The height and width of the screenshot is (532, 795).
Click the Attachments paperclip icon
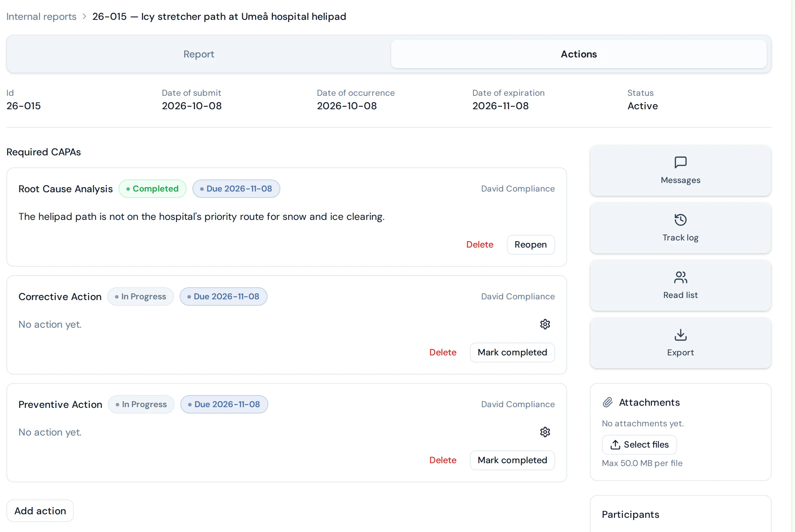(608, 402)
